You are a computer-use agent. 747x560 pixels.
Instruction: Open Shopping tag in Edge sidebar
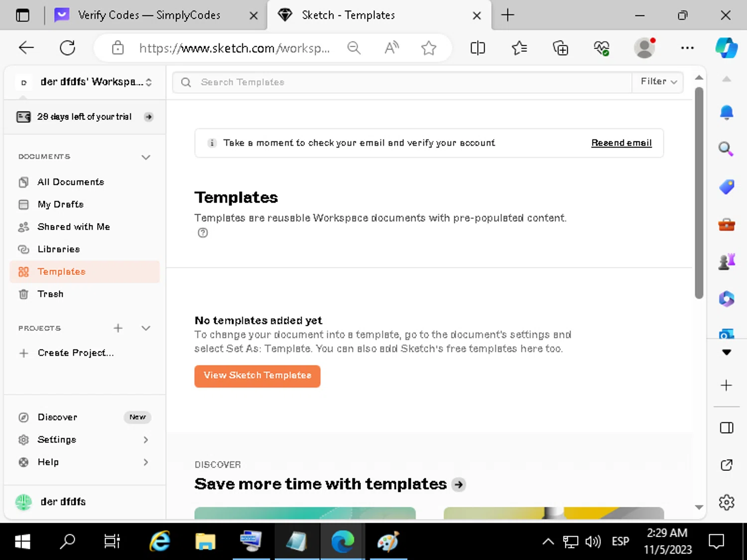point(727,187)
